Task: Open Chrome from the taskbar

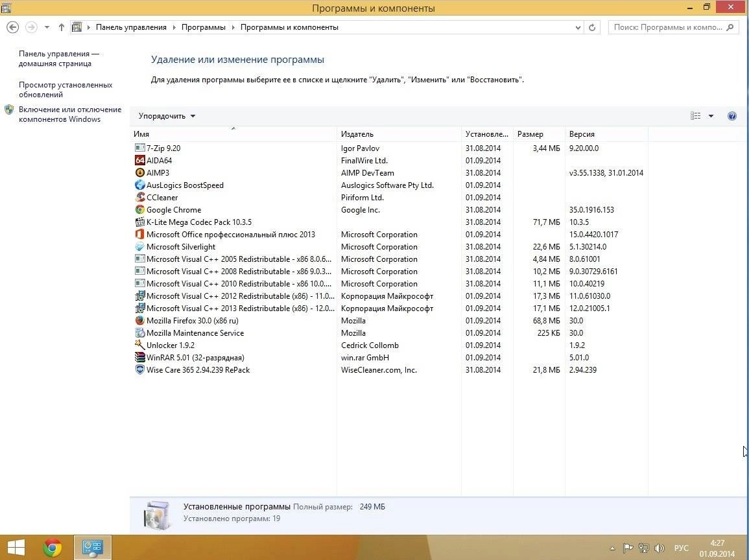Action: pos(53,548)
